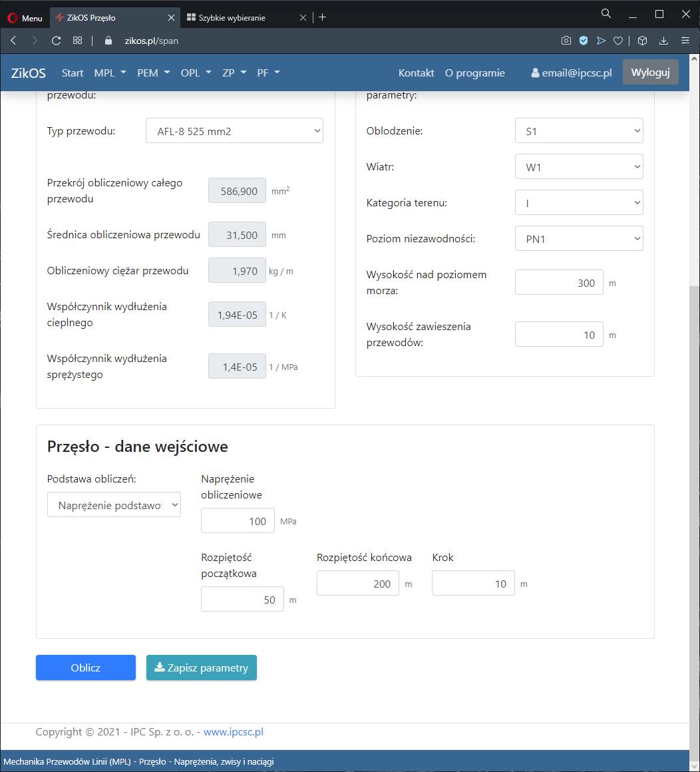Open the Opera snapshot camera icon

[x=566, y=41]
